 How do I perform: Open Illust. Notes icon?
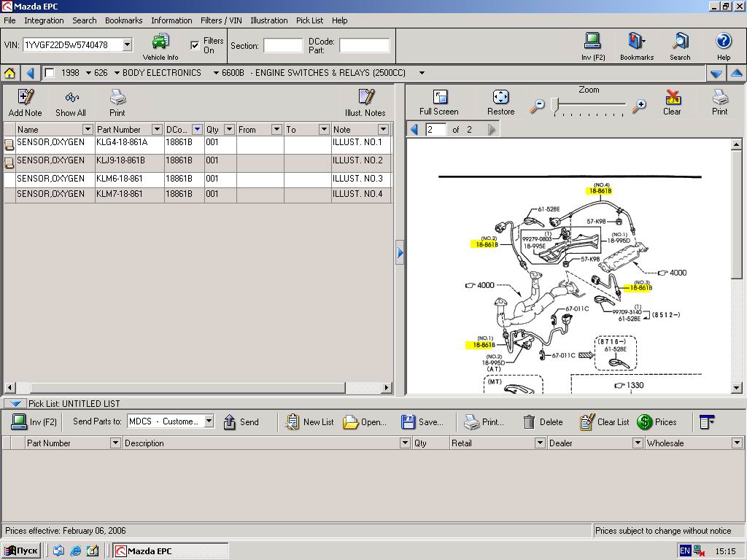pos(365,98)
